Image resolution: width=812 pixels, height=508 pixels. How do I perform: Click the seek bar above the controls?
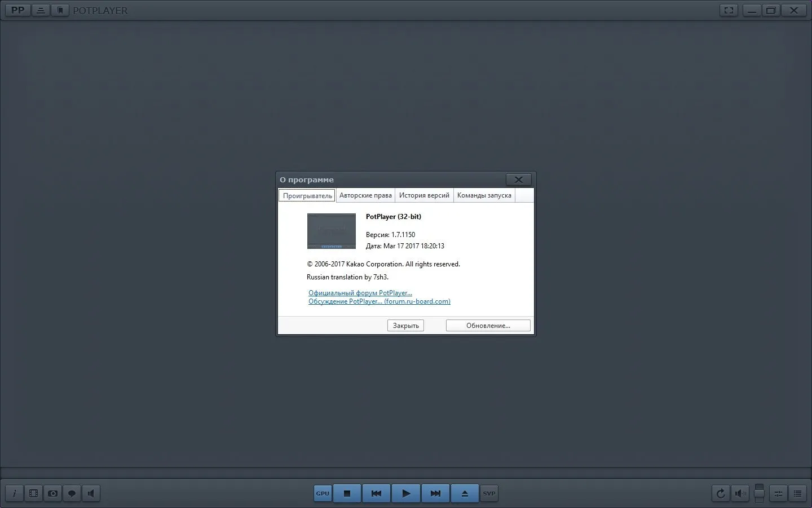[x=406, y=472]
